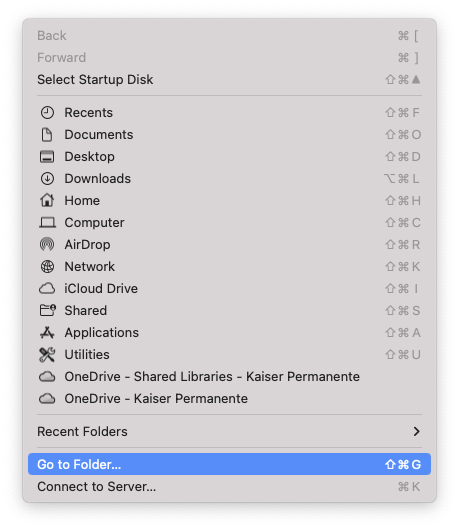Click the iCloud Drive cloud icon
Image resolution: width=459 pixels, height=529 pixels.
click(x=47, y=288)
